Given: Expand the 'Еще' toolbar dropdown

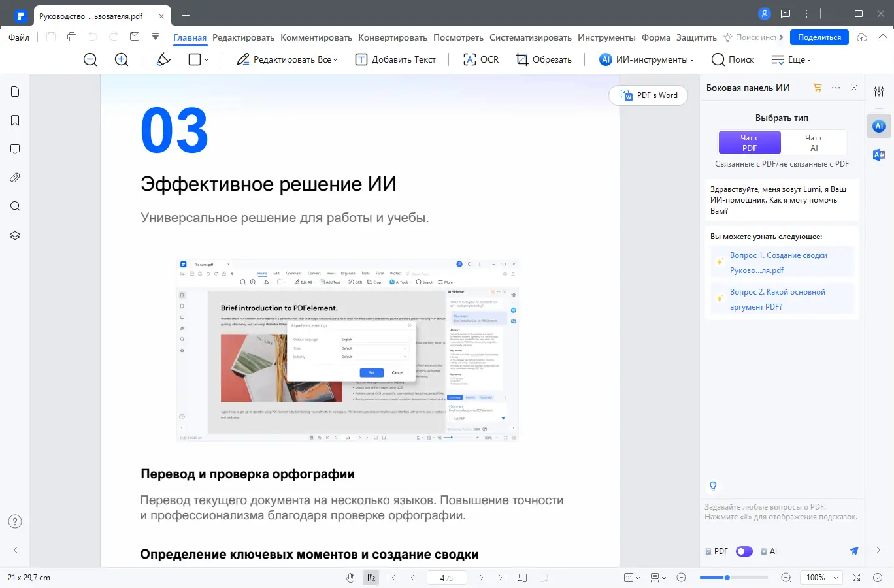Looking at the screenshot, I should pyautogui.click(x=791, y=59).
